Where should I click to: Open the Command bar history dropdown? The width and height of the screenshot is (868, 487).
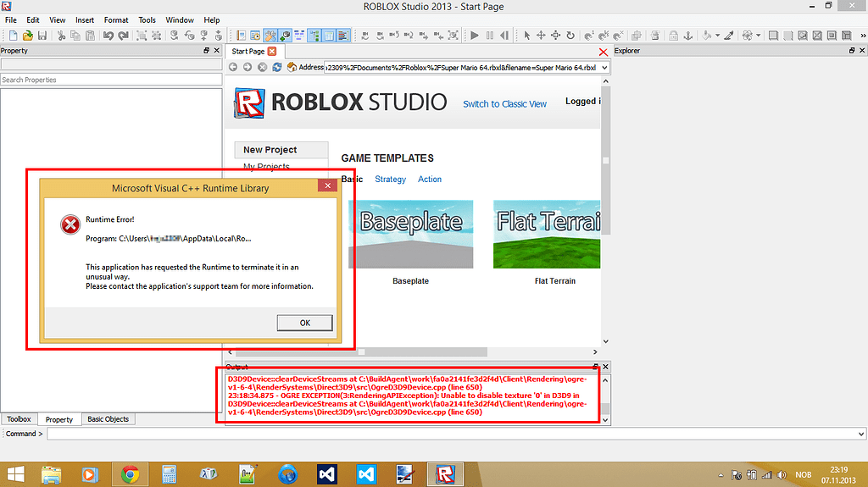point(861,434)
